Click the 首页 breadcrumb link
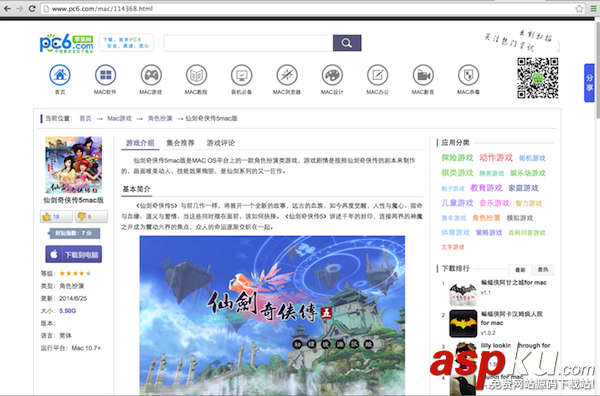The width and height of the screenshot is (600, 396). click(85, 118)
